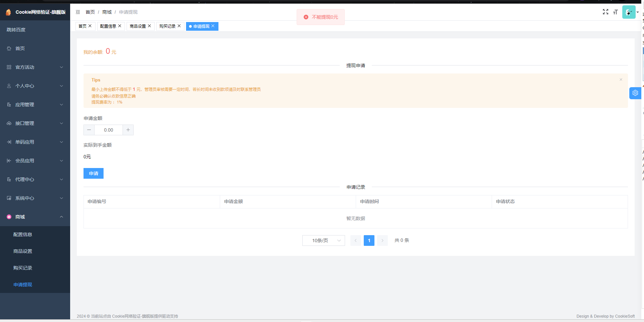Dismiss the Tips alert box

[x=621, y=79]
